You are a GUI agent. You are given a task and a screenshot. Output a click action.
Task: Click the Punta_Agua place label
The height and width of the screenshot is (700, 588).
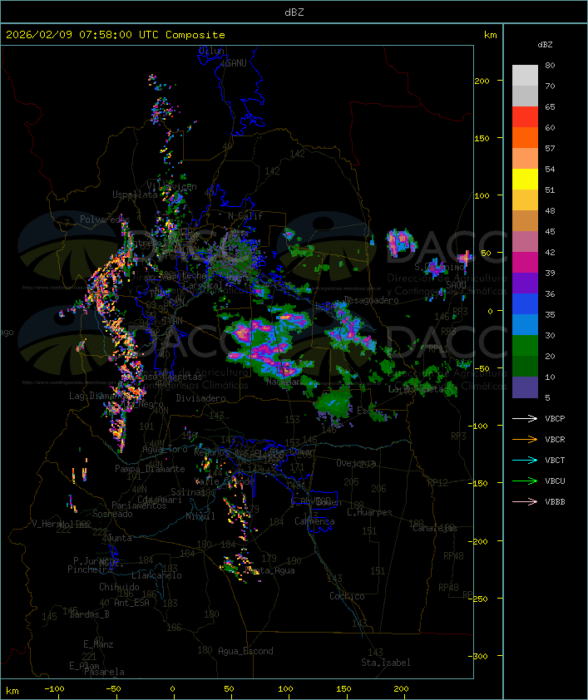pos(269,570)
